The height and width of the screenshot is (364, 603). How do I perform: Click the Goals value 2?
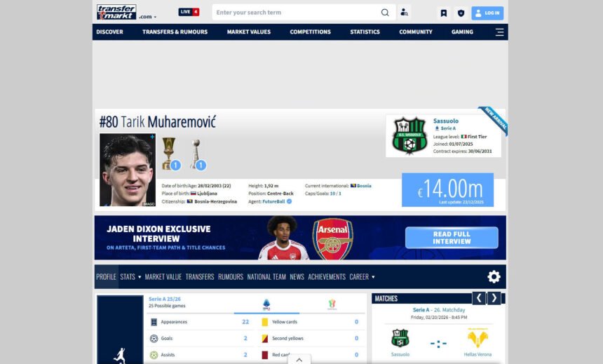click(245, 338)
